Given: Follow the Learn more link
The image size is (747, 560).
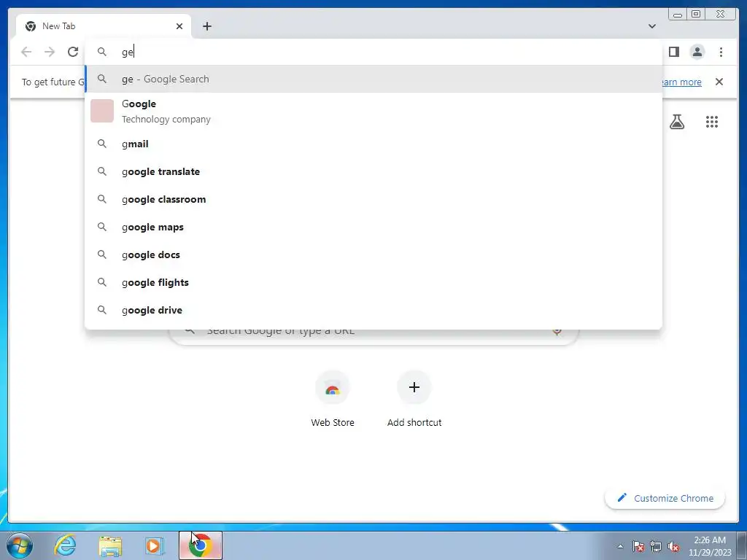Looking at the screenshot, I should (682, 82).
